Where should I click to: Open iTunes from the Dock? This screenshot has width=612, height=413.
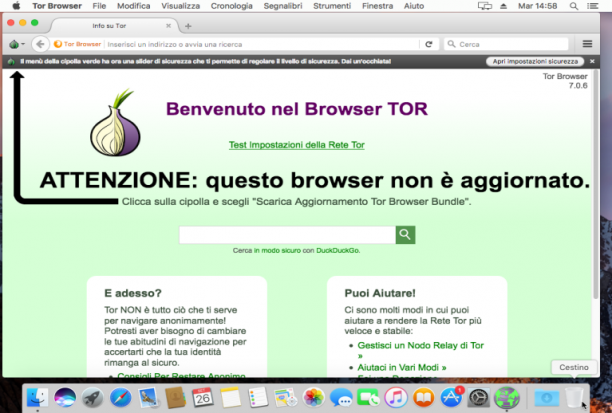pos(396,398)
